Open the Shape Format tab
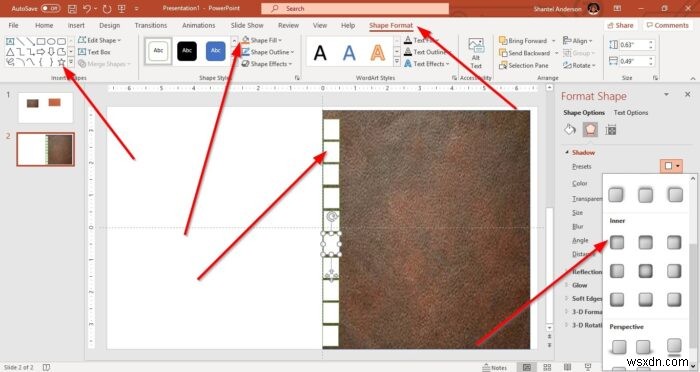 pyautogui.click(x=391, y=25)
